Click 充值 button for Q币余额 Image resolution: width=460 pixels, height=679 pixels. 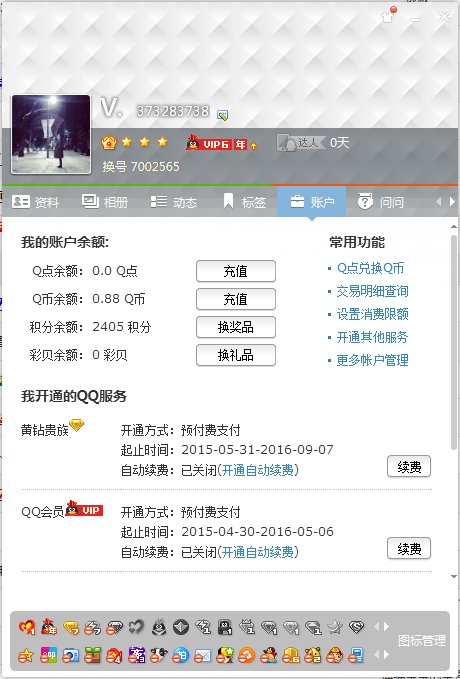tap(236, 299)
